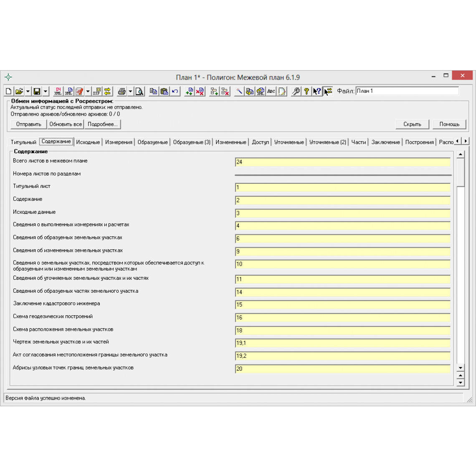Click the 'Схема геодезических построений' value field
The height and width of the screenshot is (476, 476).
(x=343, y=317)
